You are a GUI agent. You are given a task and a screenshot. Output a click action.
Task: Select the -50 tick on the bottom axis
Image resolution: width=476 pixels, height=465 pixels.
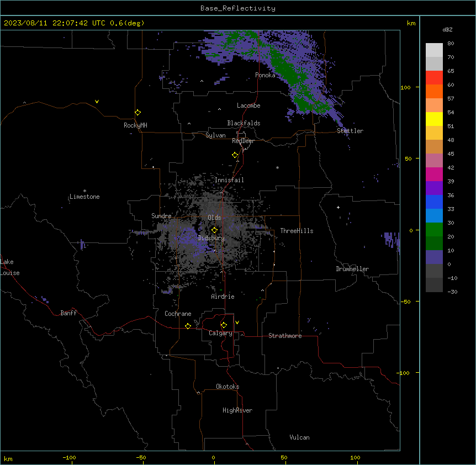click(141, 457)
